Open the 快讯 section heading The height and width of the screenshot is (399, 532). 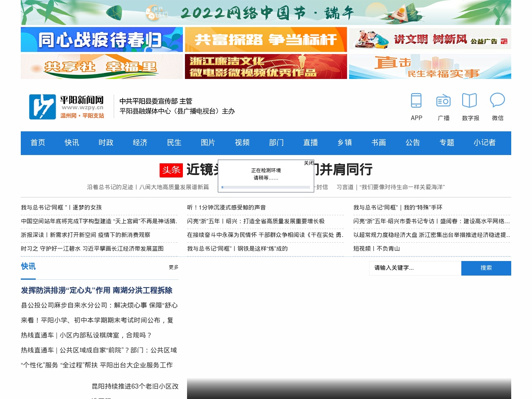(28, 266)
